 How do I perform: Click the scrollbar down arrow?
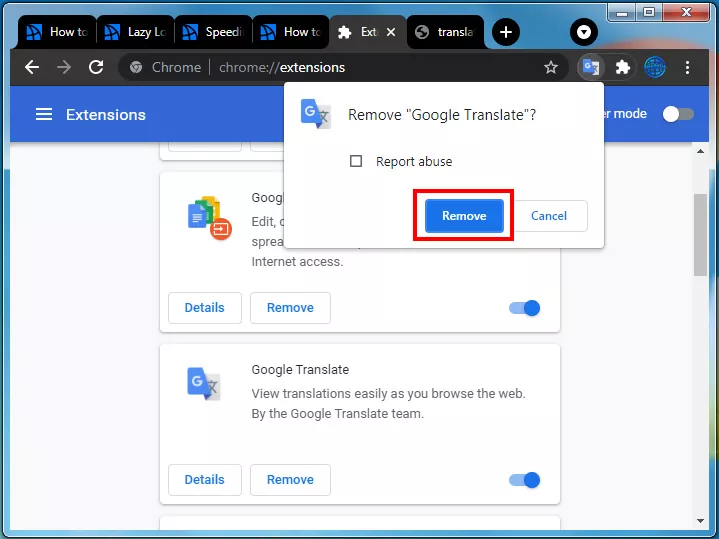(x=700, y=521)
